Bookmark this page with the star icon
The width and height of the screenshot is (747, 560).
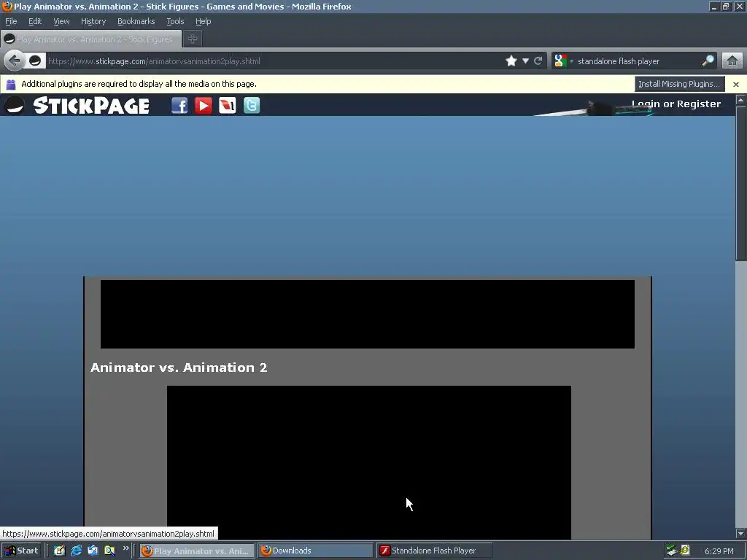coord(511,61)
